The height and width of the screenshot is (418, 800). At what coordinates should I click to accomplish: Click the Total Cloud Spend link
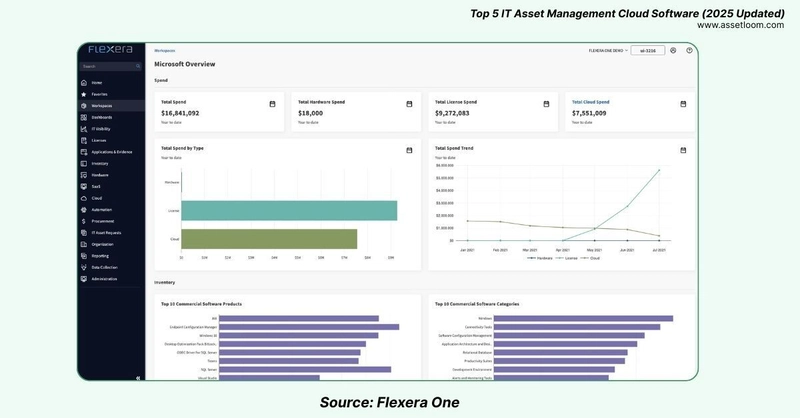(590, 102)
